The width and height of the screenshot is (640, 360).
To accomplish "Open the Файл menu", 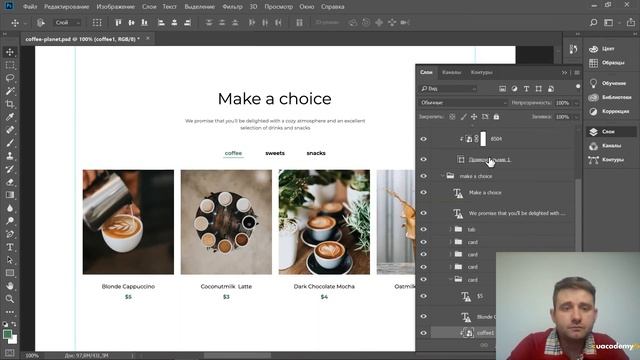I will (x=30, y=7).
